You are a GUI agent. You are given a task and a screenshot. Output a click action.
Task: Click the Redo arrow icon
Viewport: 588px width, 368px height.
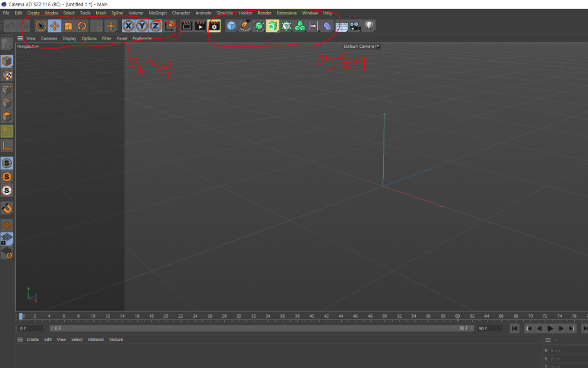(x=24, y=26)
